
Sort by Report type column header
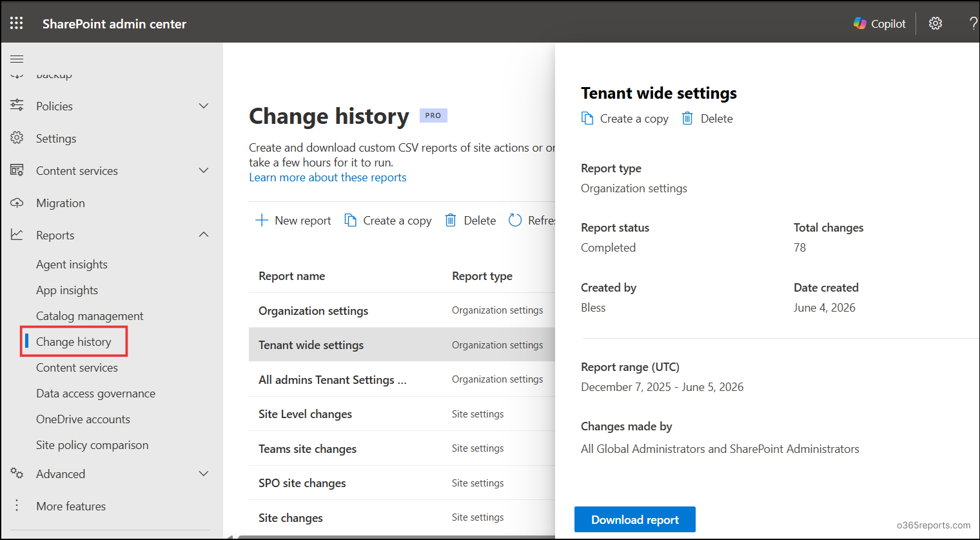tap(482, 275)
